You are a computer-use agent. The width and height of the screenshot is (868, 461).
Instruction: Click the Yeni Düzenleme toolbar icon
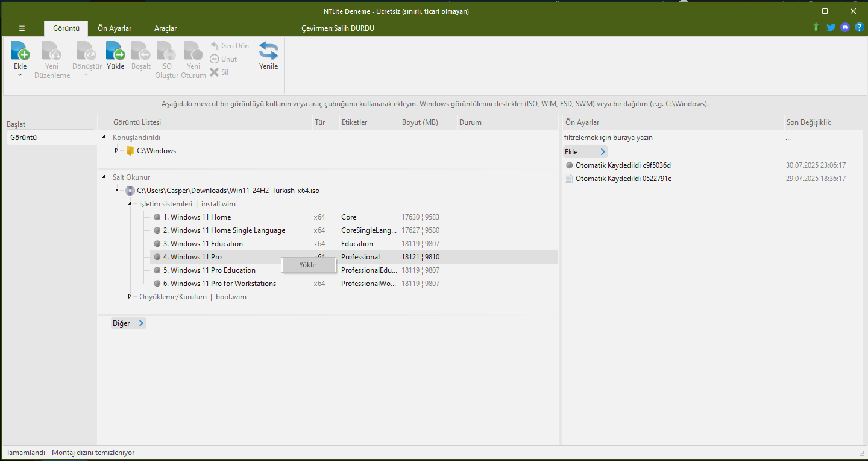tap(52, 51)
